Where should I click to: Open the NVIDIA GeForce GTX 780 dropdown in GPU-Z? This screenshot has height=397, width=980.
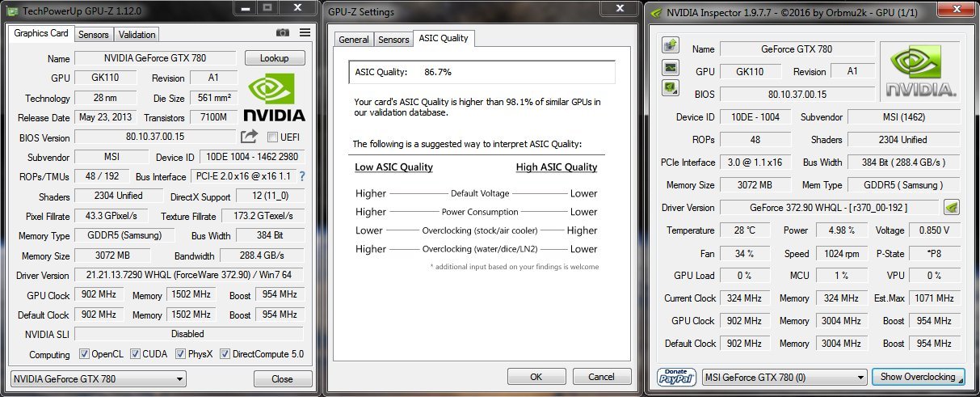click(x=98, y=378)
